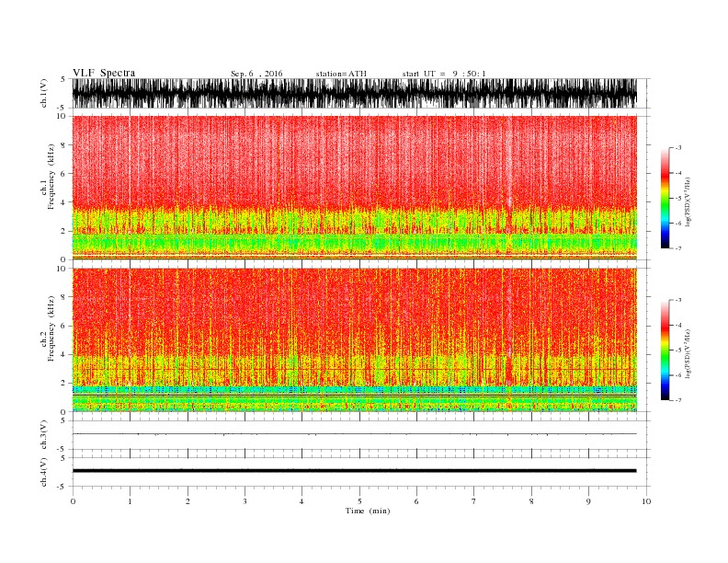Click the "4" kHz tick on ch.2 spectrogram

[x=63, y=355]
